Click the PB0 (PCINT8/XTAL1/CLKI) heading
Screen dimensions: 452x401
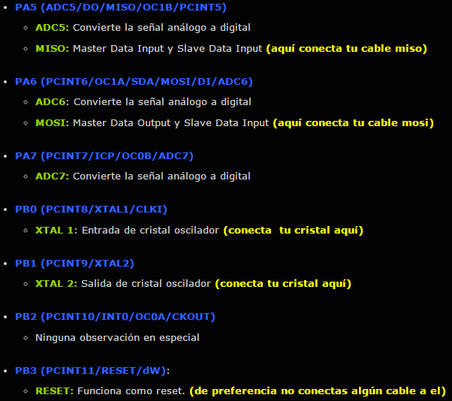91,210
